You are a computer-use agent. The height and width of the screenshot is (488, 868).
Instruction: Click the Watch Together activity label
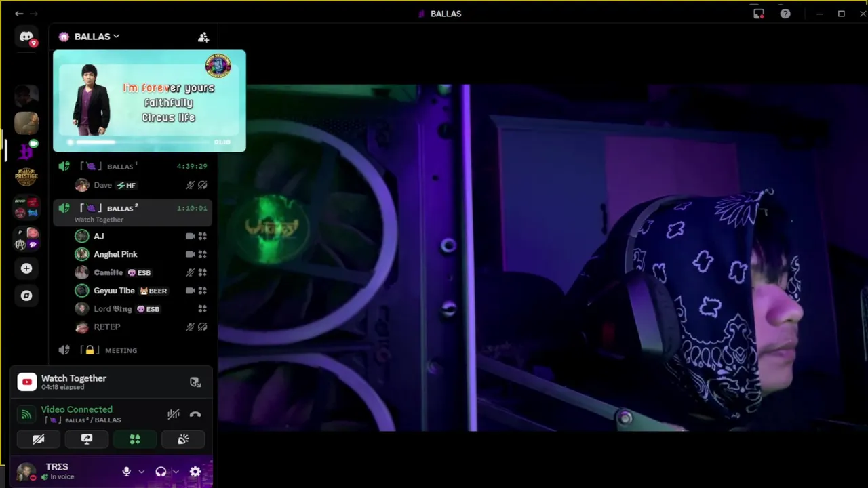point(74,378)
